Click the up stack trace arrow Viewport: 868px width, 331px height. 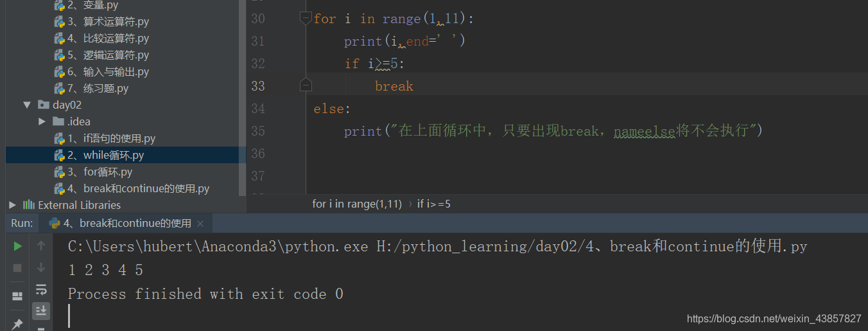pyautogui.click(x=41, y=246)
